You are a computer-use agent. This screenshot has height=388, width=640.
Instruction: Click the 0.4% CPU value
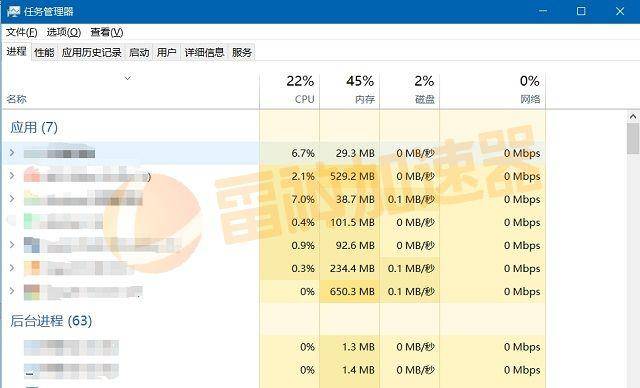(303, 222)
